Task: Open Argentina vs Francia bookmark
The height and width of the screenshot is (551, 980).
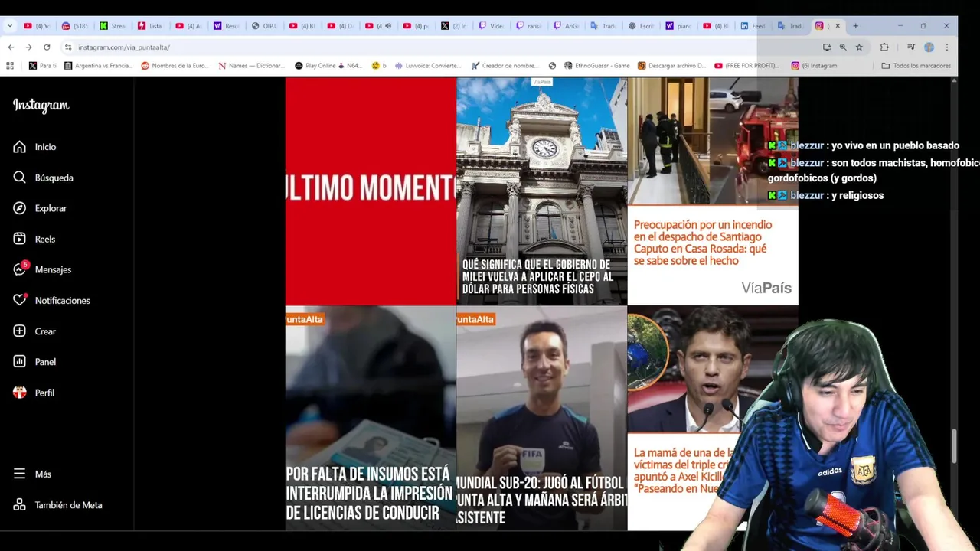Action: (x=99, y=66)
